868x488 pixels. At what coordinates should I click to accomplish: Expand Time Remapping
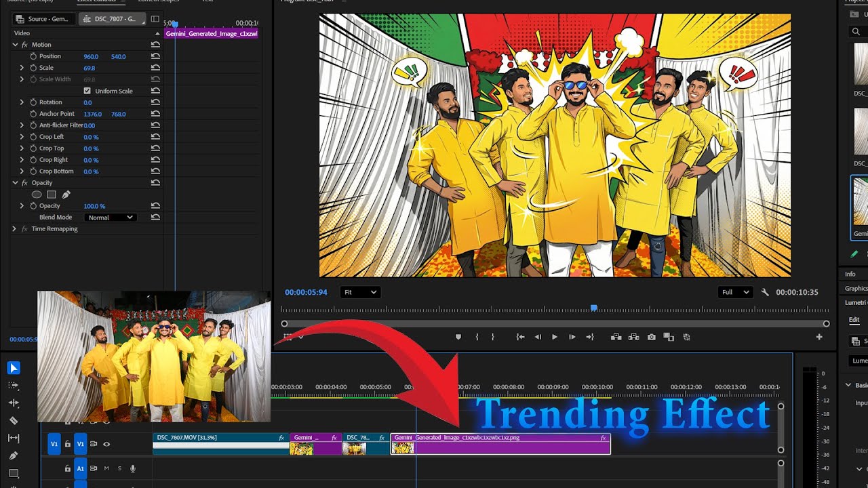point(15,229)
